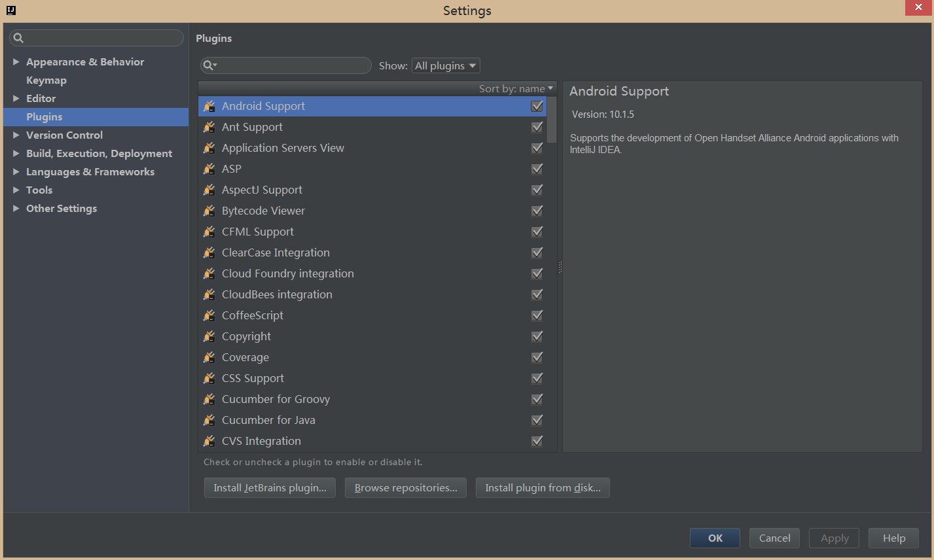
Task: Click the Ant Support plugin icon
Action: (209, 127)
